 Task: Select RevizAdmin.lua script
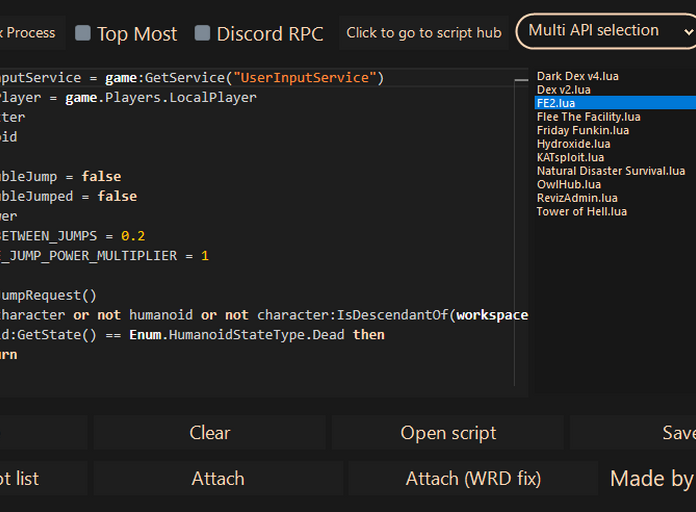577,198
